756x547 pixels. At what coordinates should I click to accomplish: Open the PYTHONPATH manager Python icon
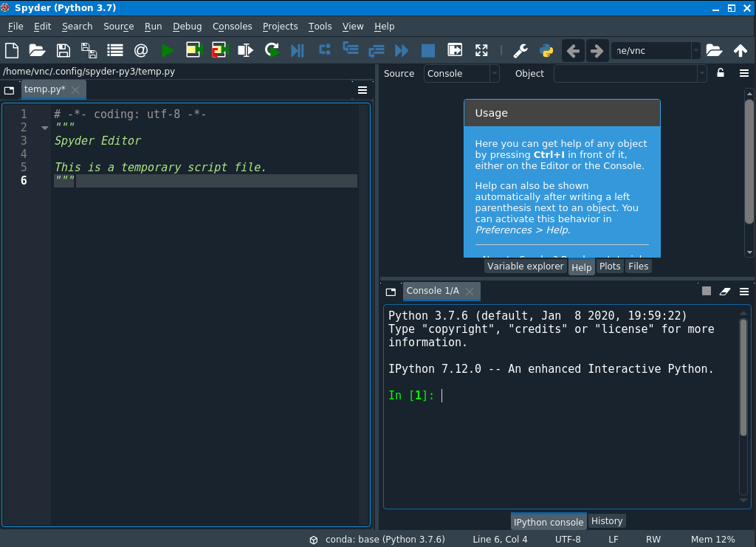546,50
